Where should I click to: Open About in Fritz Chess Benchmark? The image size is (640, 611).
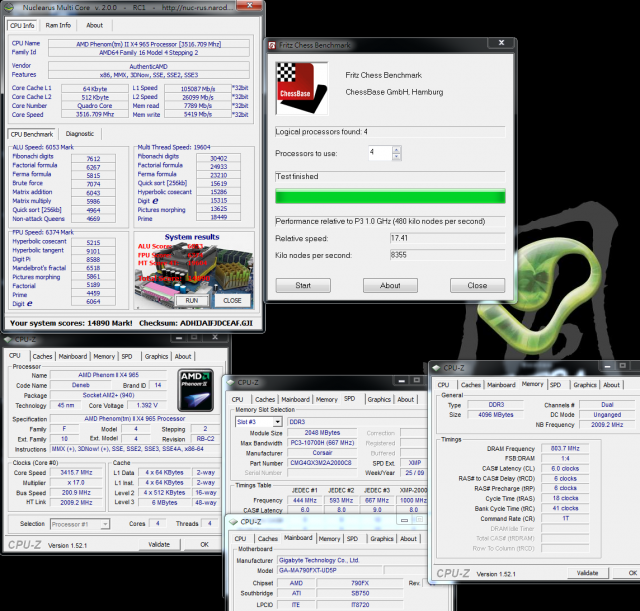390,285
